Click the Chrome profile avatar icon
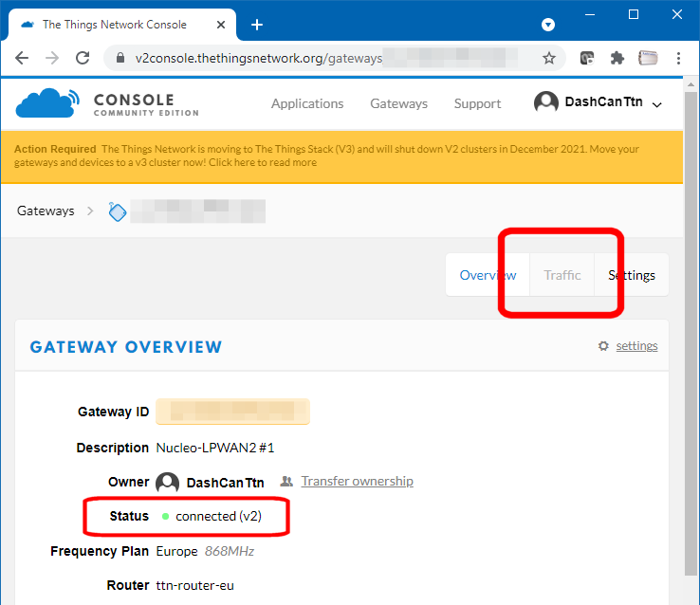This screenshot has width=700, height=605. 648,58
